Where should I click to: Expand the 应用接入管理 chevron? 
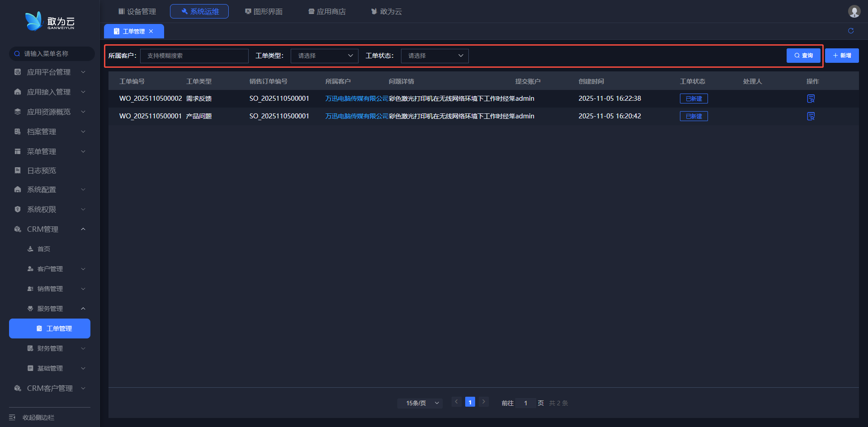pyautogui.click(x=83, y=92)
